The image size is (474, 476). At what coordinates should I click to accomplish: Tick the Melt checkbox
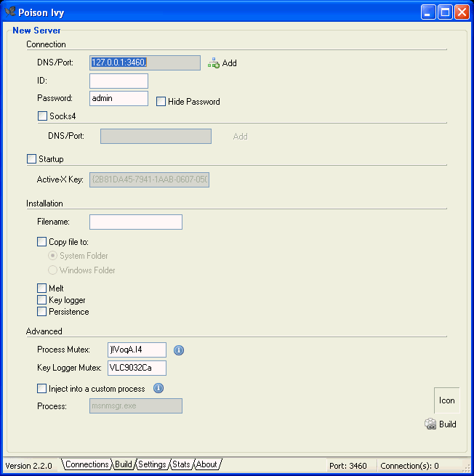click(42, 289)
